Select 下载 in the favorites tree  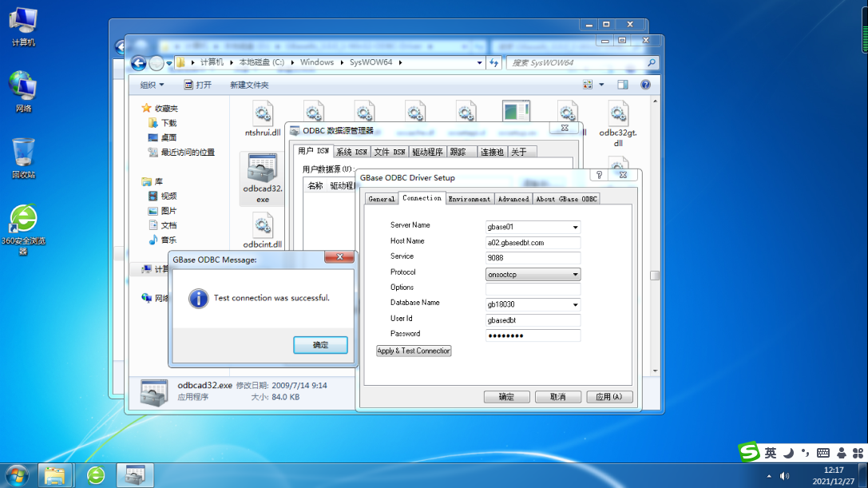pos(163,123)
